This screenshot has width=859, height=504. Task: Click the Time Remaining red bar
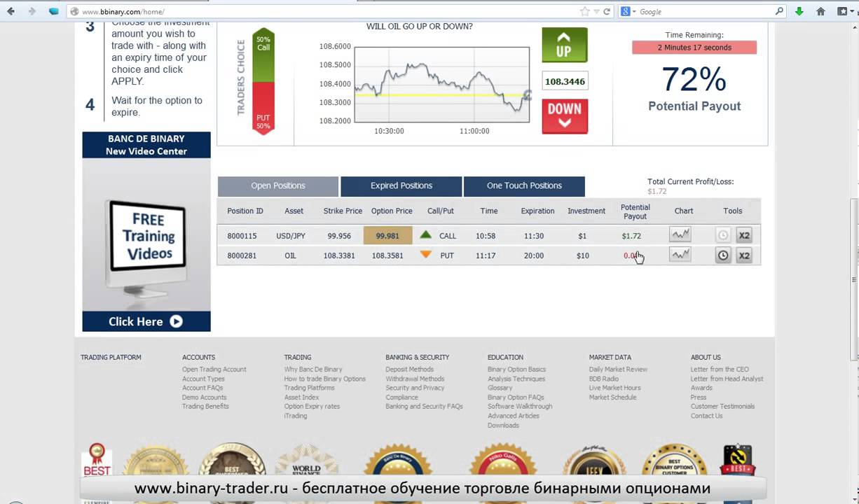[694, 48]
